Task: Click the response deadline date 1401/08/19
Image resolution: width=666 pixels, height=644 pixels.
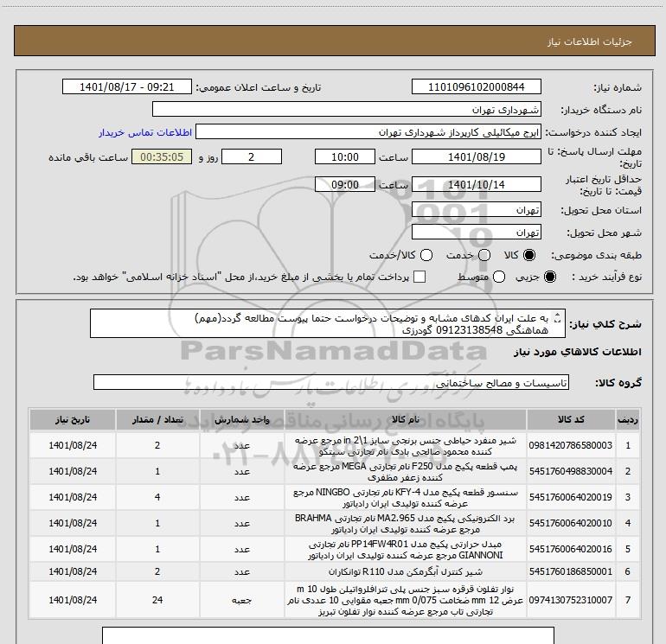Action: pyautogui.click(x=476, y=156)
